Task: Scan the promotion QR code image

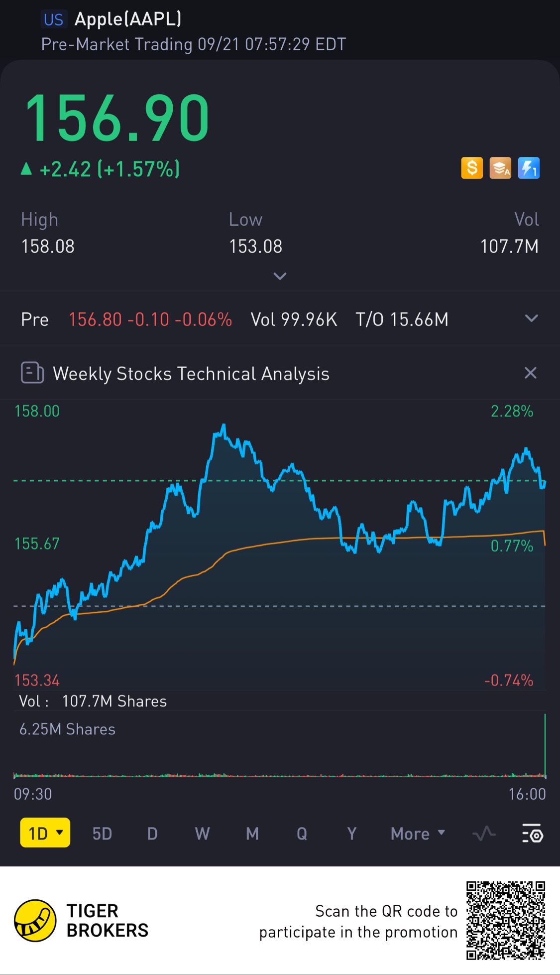Action: click(x=505, y=920)
